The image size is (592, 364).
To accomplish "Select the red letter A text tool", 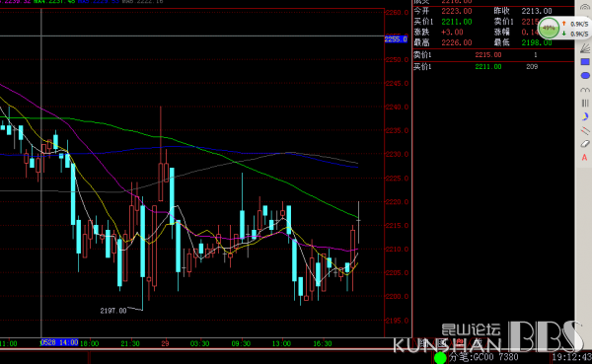I will click(x=584, y=158).
